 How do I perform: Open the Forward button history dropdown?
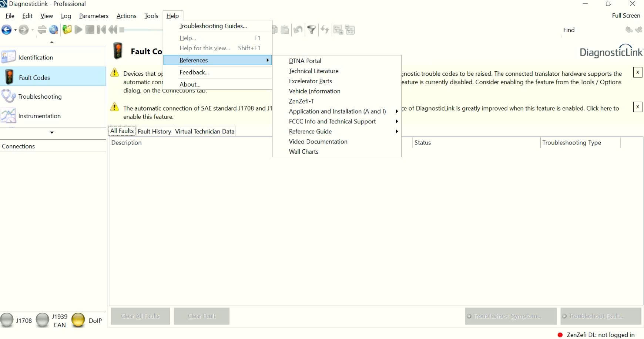click(x=33, y=30)
